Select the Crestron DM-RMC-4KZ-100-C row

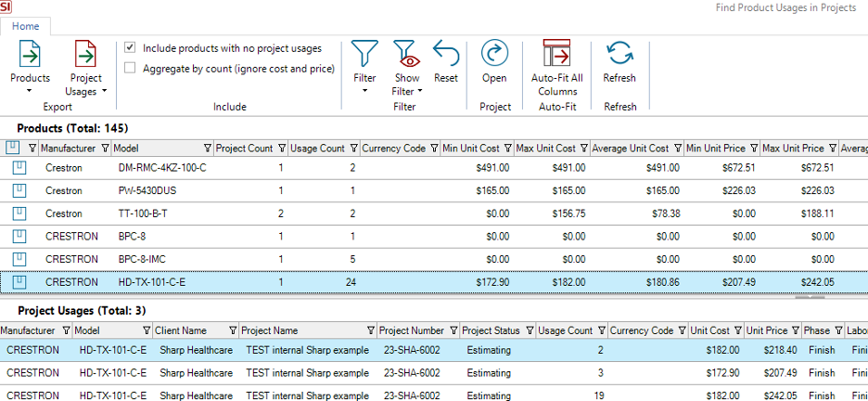[x=162, y=168]
